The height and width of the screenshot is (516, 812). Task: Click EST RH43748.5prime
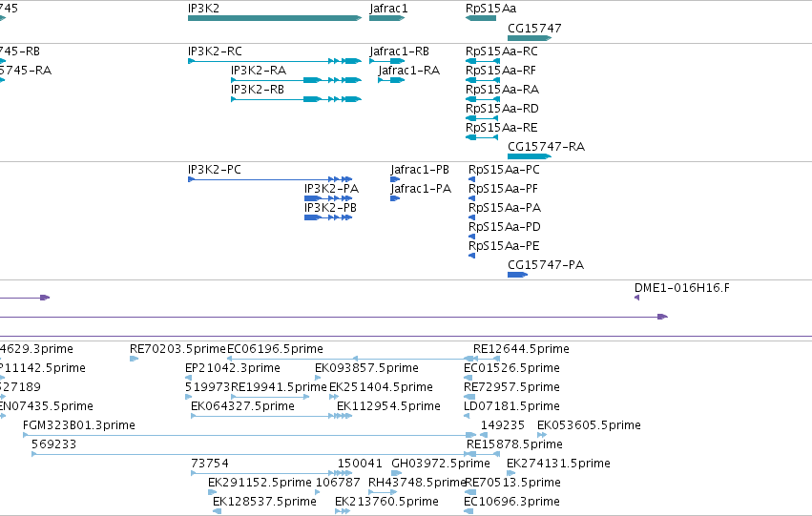pyautogui.click(x=383, y=493)
